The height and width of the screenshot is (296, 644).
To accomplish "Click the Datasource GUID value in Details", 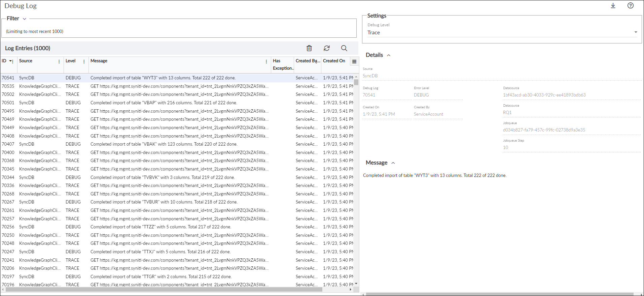I will [x=544, y=95].
